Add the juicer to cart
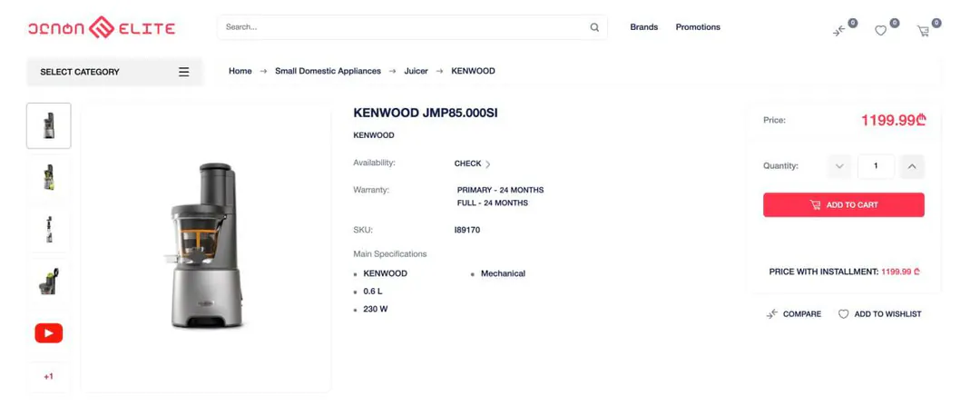The width and height of the screenshot is (980, 416). click(x=844, y=205)
